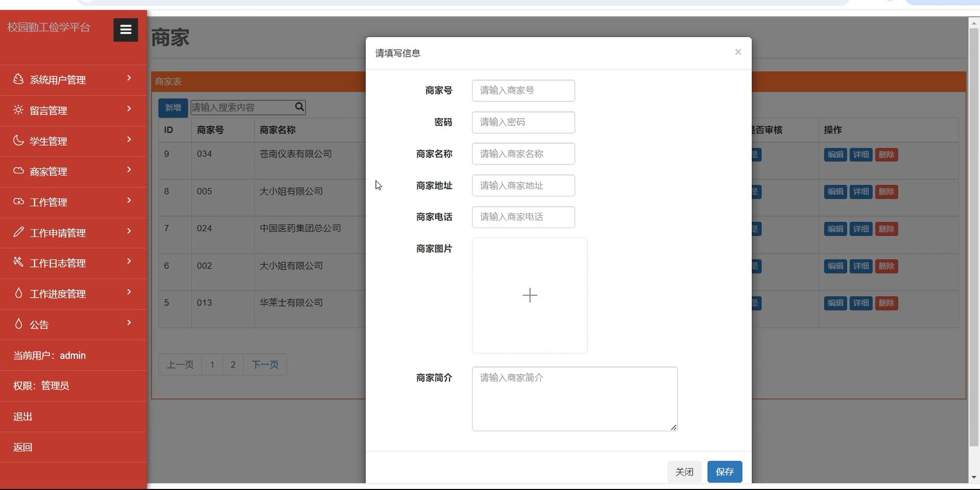Screen dimensions: 980x490
Task: Click inside the 请输入商家号 input field
Action: coord(522,90)
